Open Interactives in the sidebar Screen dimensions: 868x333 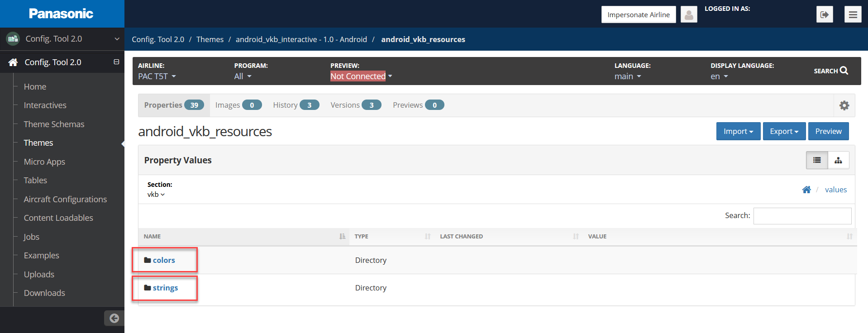click(x=45, y=105)
